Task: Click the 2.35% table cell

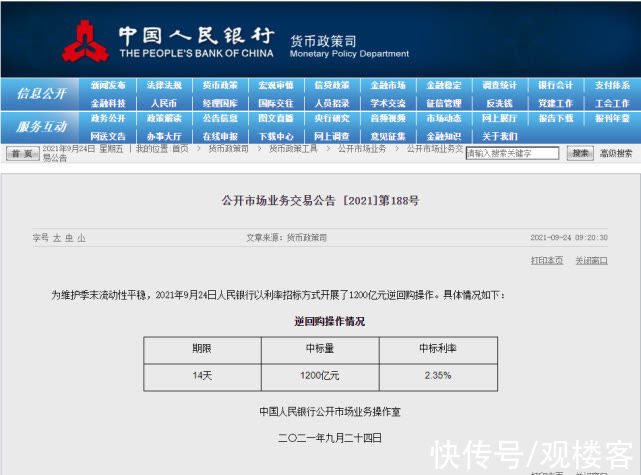Action: pyautogui.click(x=438, y=377)
